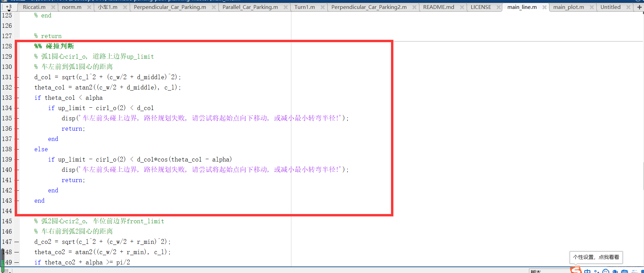Click the 脚本 status bar label
Screen dimensions: 644x273
point(536,271)
